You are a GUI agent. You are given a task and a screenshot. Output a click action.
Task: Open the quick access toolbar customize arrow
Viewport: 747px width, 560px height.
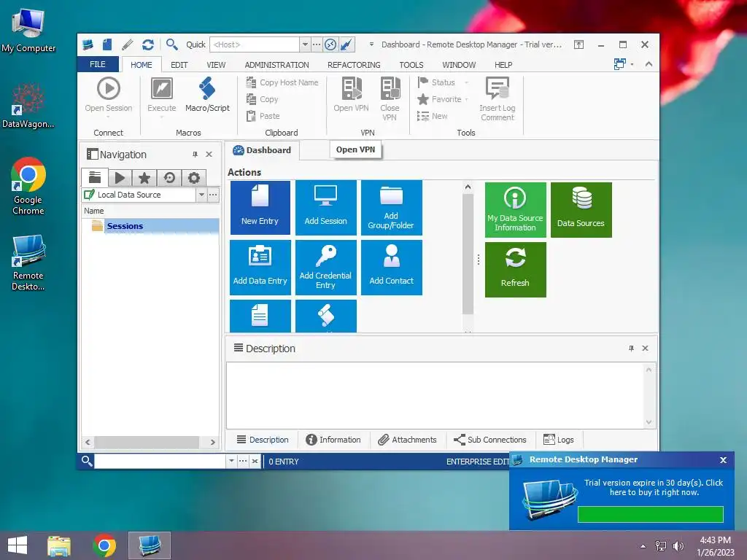coord(371,44)
